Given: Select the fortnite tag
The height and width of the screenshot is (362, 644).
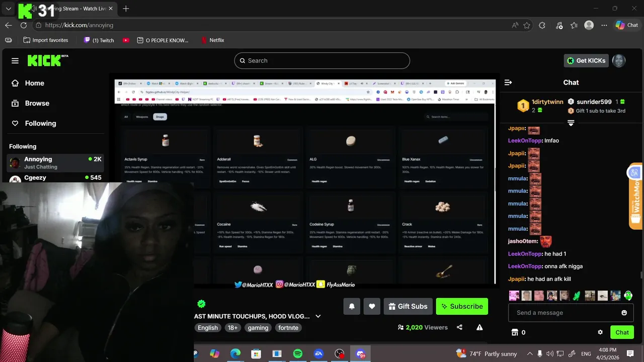Looking at the screenshot, I should click(x=288, y=328).
